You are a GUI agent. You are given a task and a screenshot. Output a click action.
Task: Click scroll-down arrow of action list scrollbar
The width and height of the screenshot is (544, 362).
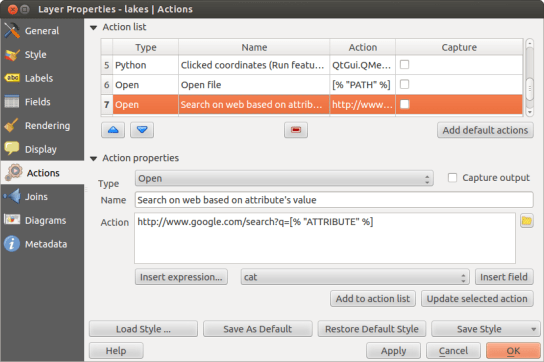click(x=529, y=112)
